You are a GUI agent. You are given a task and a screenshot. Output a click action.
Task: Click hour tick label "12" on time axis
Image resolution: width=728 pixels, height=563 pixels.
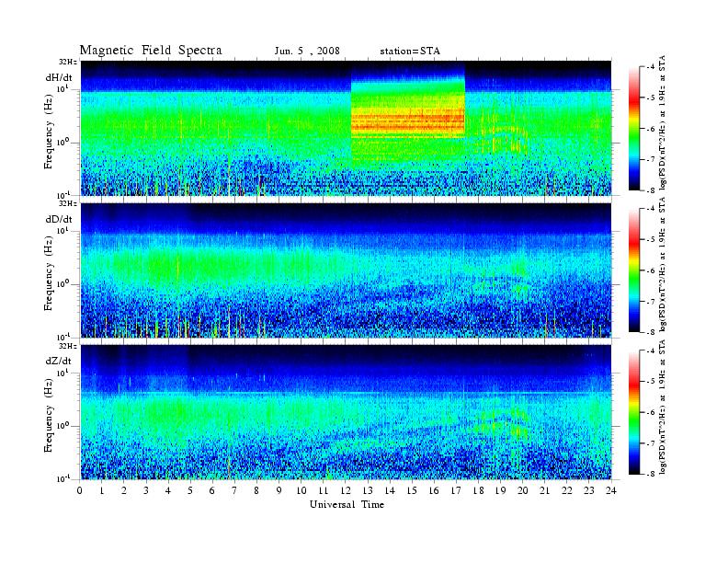pyautogui.click(x=346, y=490)
